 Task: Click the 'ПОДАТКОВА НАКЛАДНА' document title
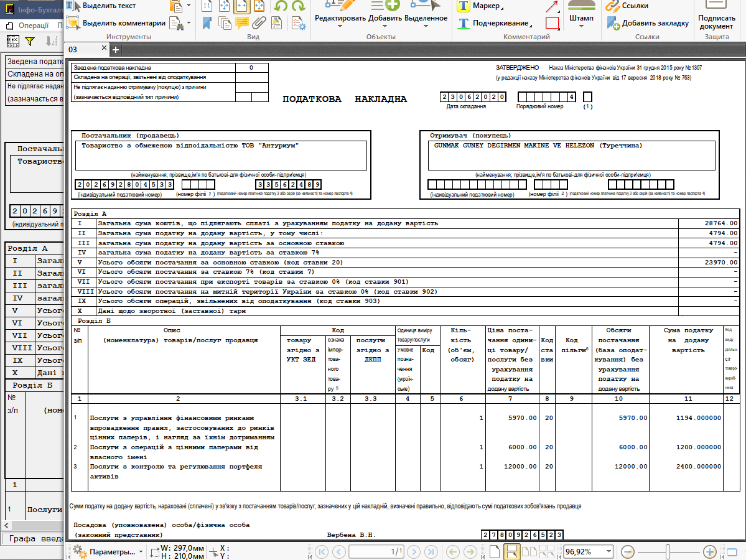click(x=345, y=99)
